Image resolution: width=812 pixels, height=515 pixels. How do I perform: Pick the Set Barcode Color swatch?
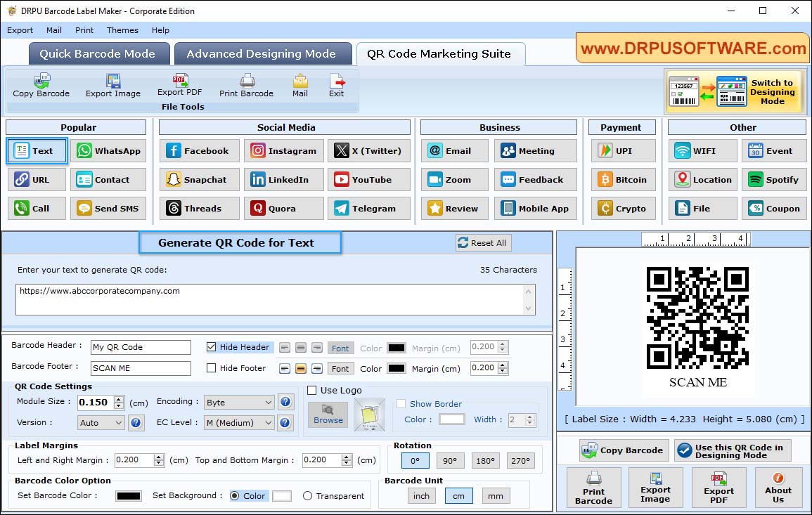[x=129, y=496]
